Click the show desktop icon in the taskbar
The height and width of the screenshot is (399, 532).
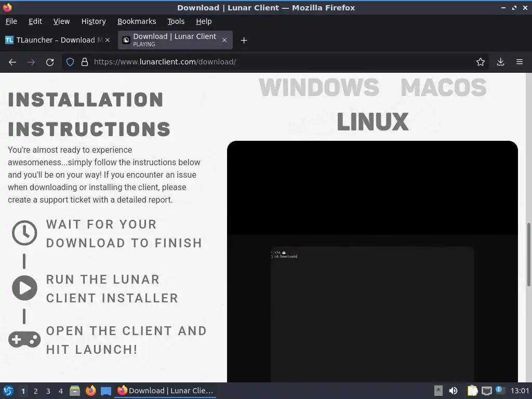pyautogui.click(x=106, y=391)
